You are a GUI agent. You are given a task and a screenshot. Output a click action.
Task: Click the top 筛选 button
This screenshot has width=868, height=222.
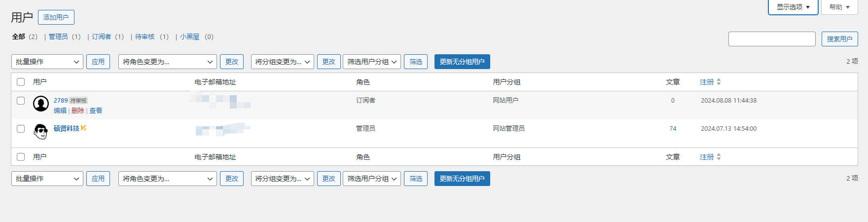(x=416, y=62)
